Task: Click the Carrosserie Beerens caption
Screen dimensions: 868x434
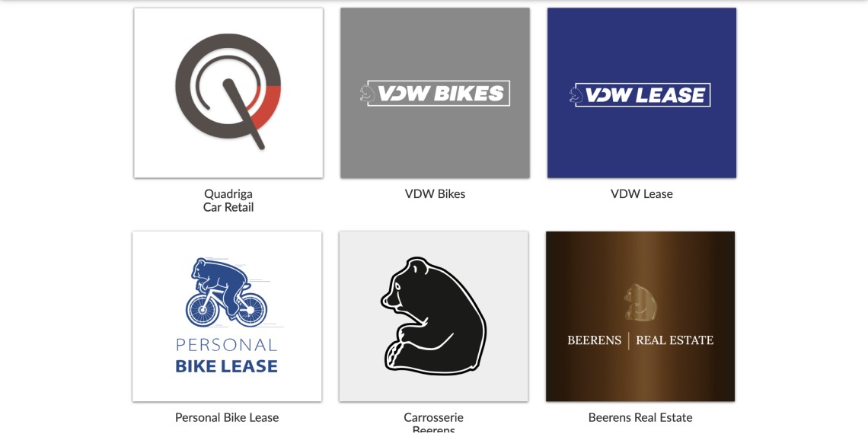Action: pyautogui.click(x=433, y=423)
